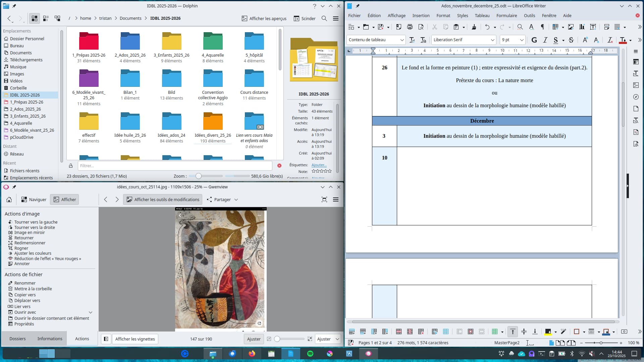Open the 4_Aquarelle folder thumbnail
The width and height of the screenshot is (644, 362).
point(213,42)
